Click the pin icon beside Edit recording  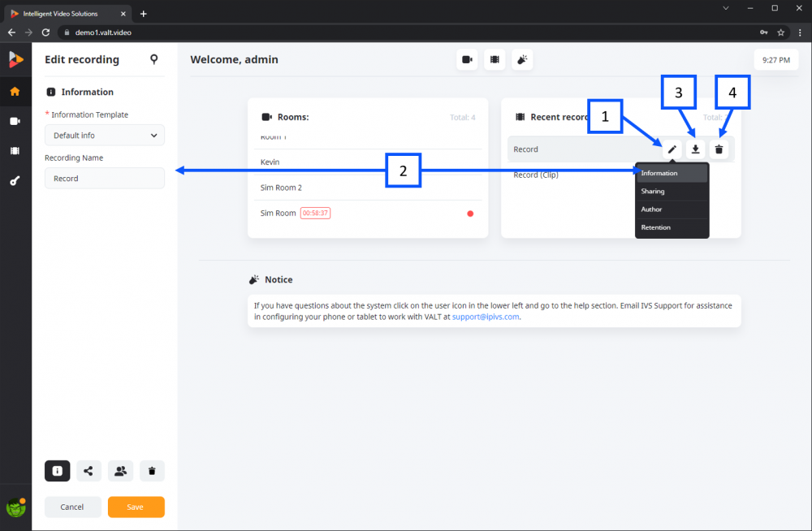(x=153, y=59)
